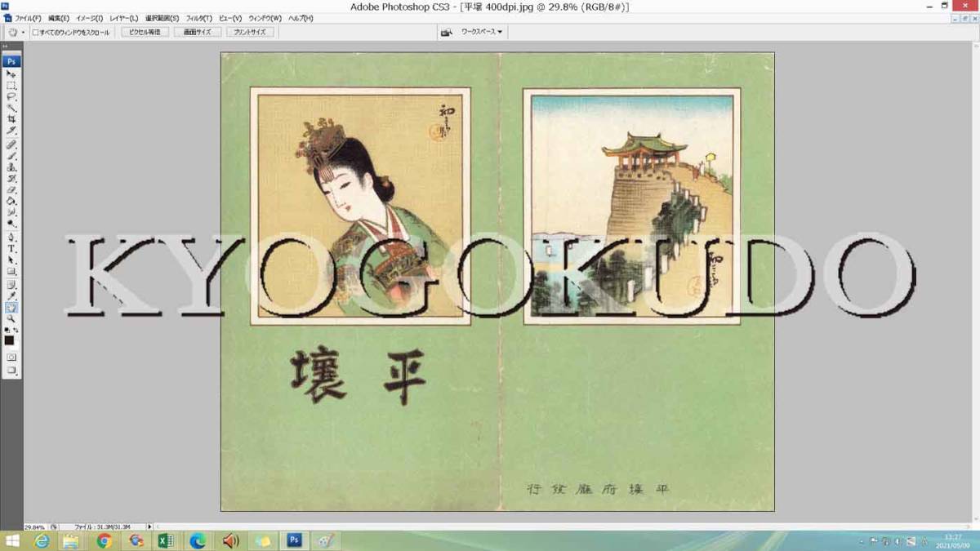This screenshot has width=980, height=551.
Task: Open the ワークスペース dropdown
Action: [482, 32]
